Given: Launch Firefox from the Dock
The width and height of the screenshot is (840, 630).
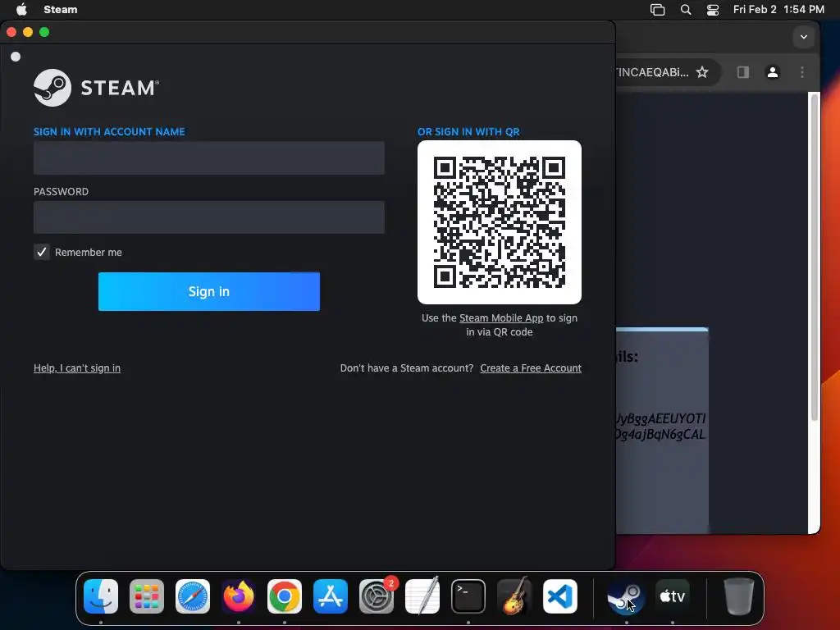Looking at the screenshot, I should point(239,596).
